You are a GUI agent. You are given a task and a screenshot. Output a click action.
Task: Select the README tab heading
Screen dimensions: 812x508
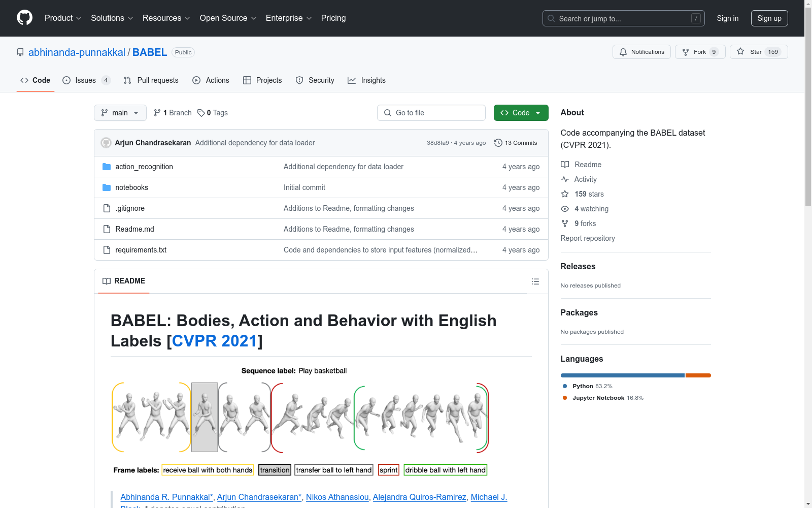pyautogui.click(x=124, y=281)
